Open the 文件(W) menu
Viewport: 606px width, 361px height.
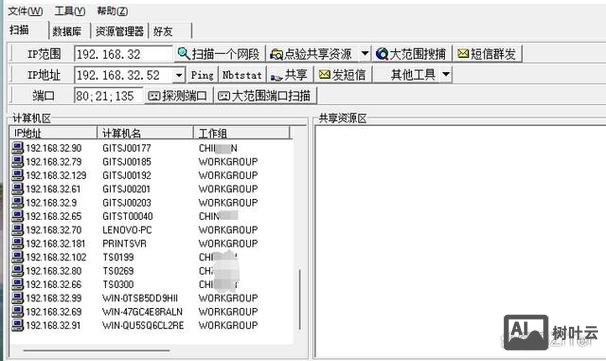point(26,11)
